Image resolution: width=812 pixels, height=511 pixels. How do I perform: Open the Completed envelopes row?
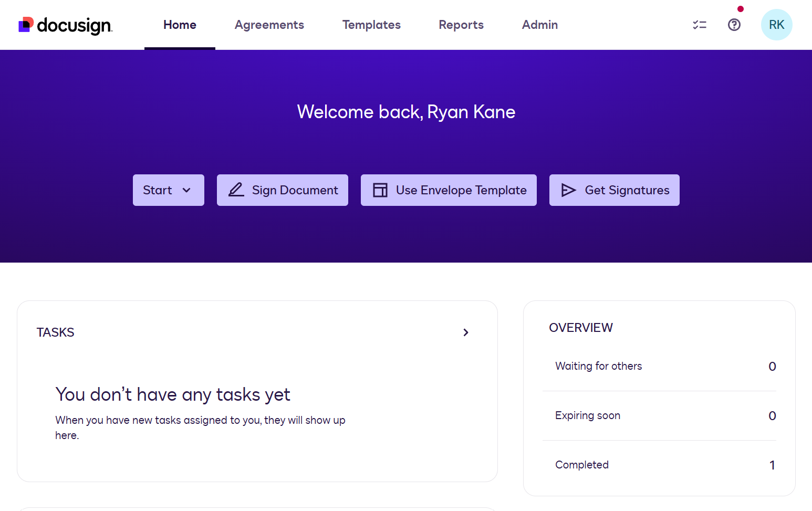coord(659,465)
